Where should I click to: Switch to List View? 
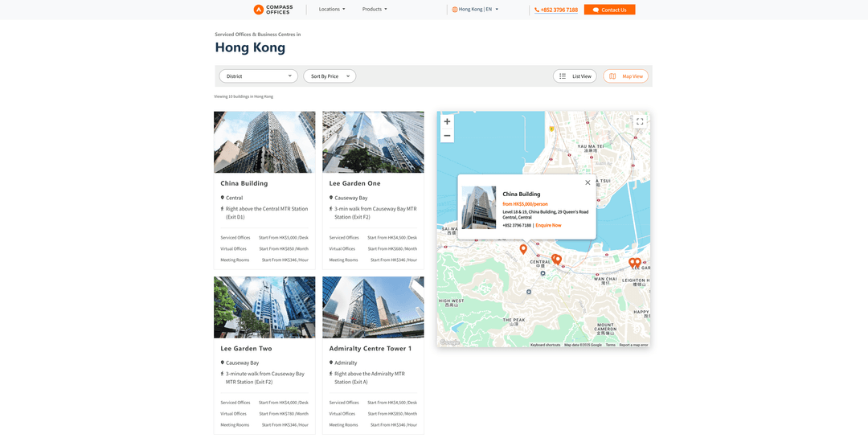click(575, 76)
